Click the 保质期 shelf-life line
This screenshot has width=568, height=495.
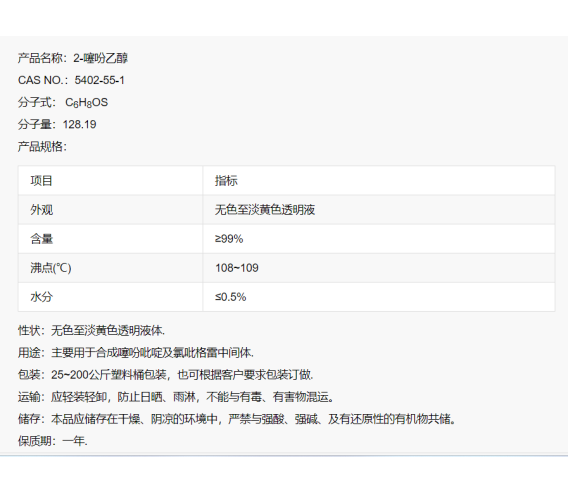(53, 441)
